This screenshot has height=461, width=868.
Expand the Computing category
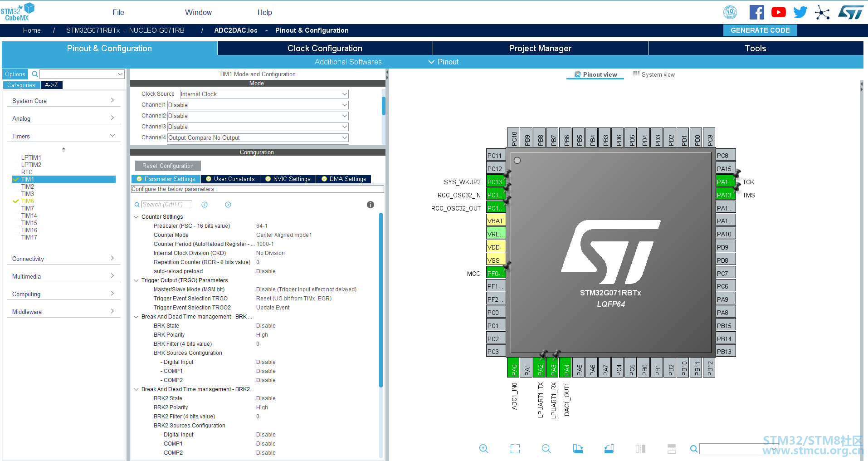tap(63, 294)
